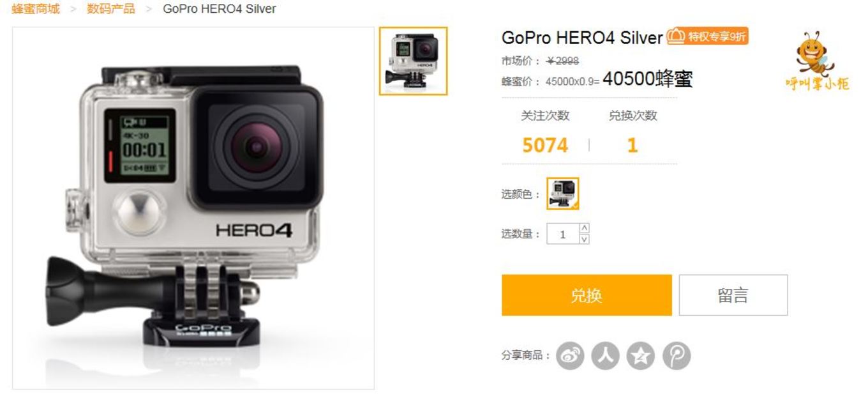Image resolution: width=868 pixels, height=407 pixels.
Task: Open 数码产品 category breadcrumb
Action: [x=111, y=9]
